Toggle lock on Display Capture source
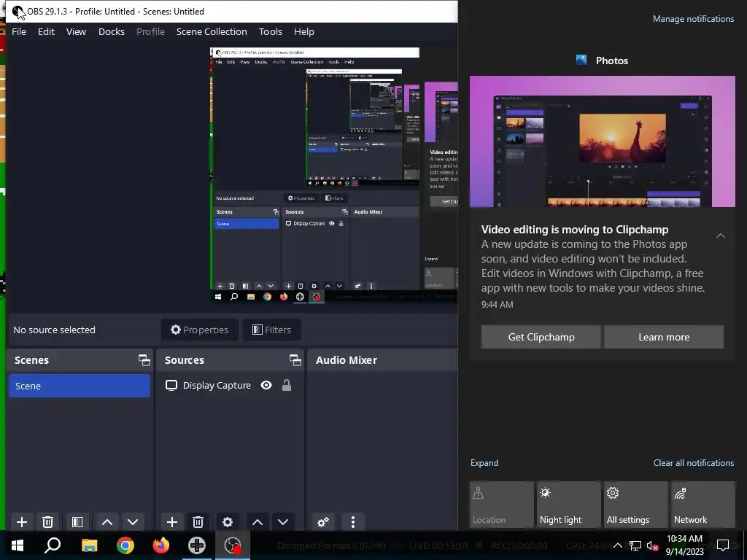Viewport: 747px width, 560px height. tap(286, 385)
